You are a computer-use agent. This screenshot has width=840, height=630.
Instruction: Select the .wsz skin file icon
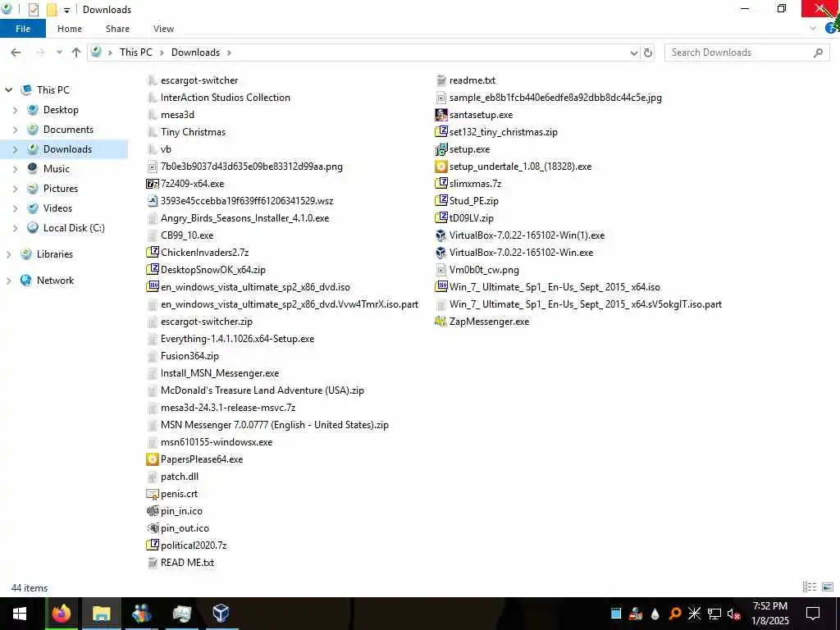coord(152,201)
